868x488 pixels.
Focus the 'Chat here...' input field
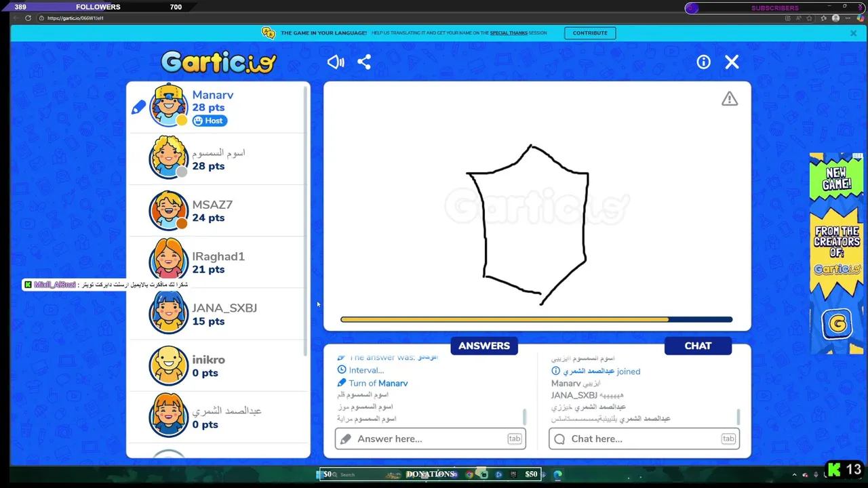644,439
